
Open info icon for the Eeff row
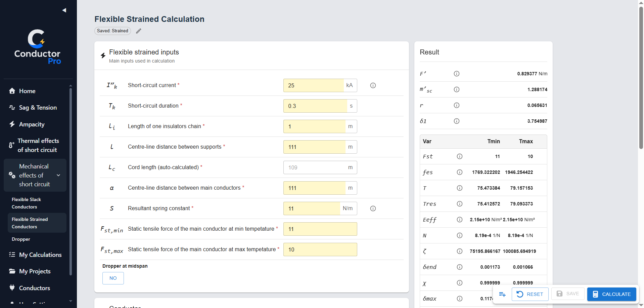point(460,220)
